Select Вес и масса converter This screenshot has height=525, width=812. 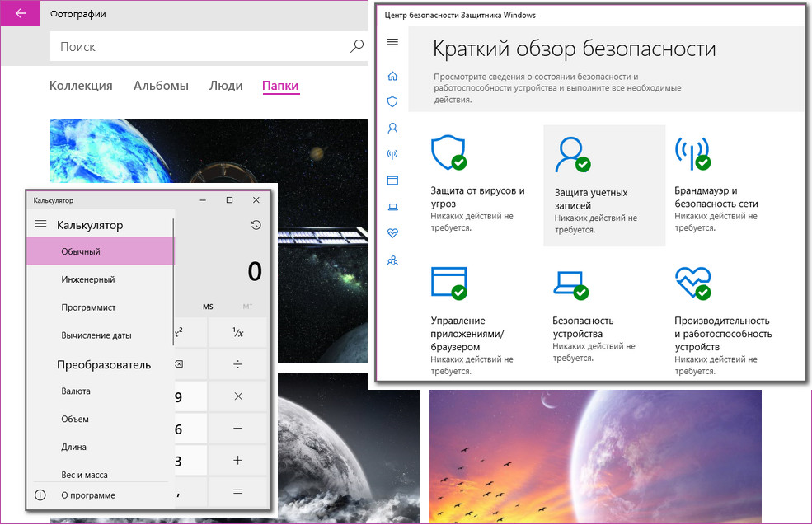coord(100,473)
